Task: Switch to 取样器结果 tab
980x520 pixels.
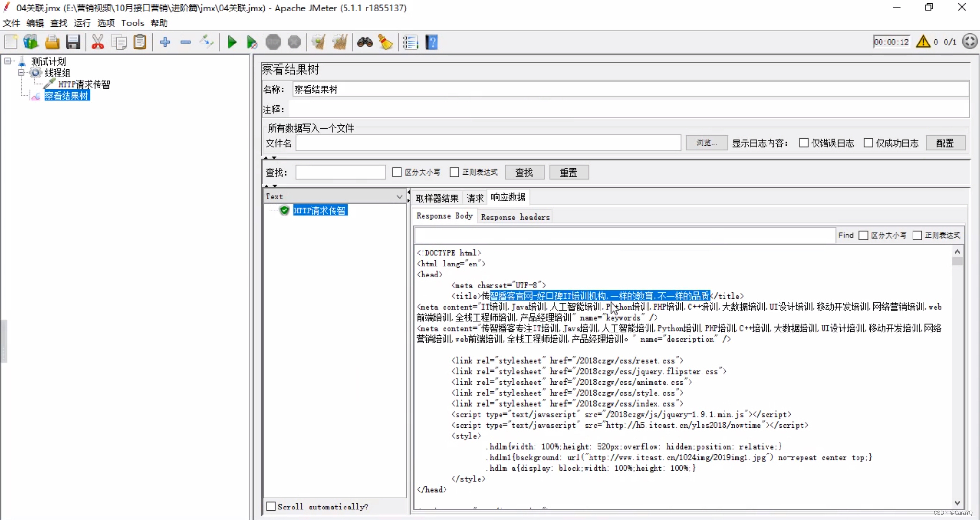Action: coord(437,198)
